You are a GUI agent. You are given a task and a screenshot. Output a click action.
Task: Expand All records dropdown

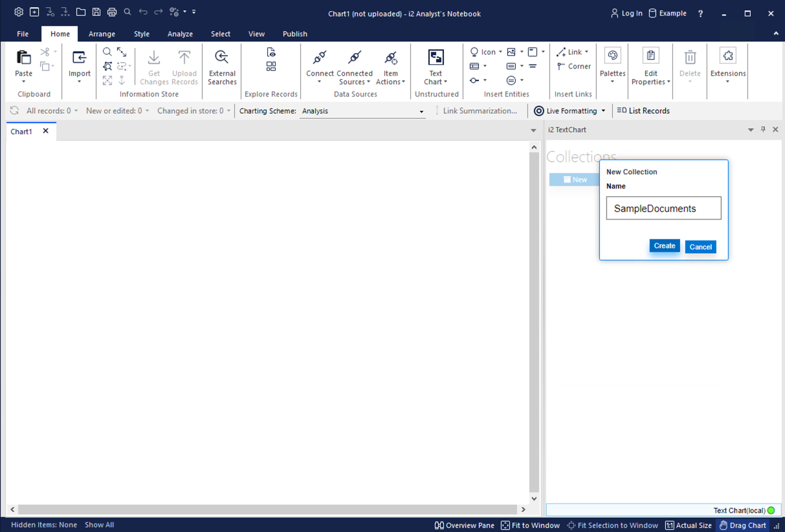76,111
